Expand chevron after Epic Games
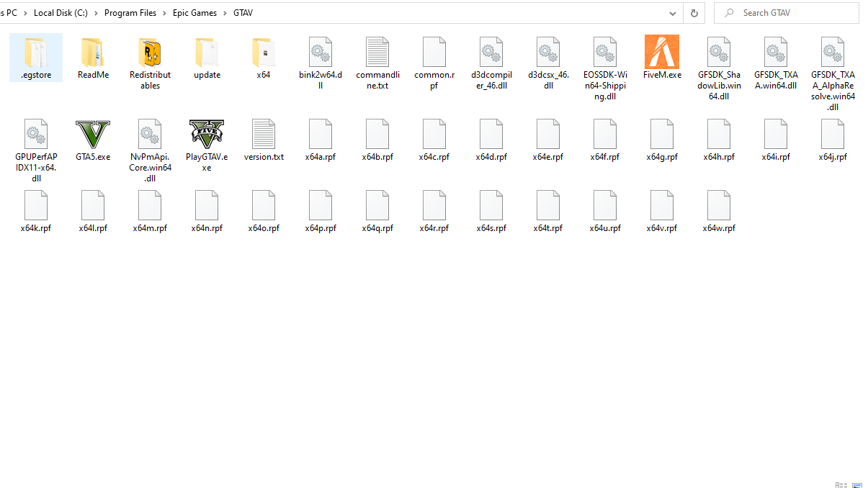This screenshot has width=868, height=488. coord(225,13)
